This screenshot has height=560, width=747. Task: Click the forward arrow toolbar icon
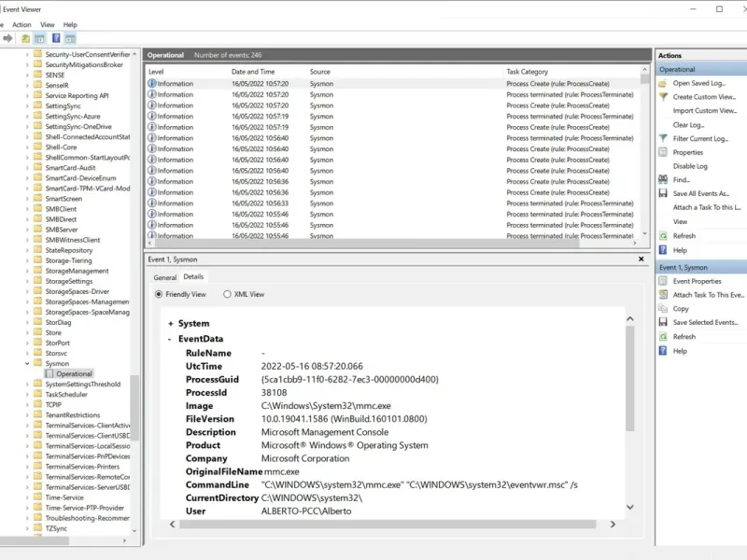pyautogui.click(x=7, y=38)
